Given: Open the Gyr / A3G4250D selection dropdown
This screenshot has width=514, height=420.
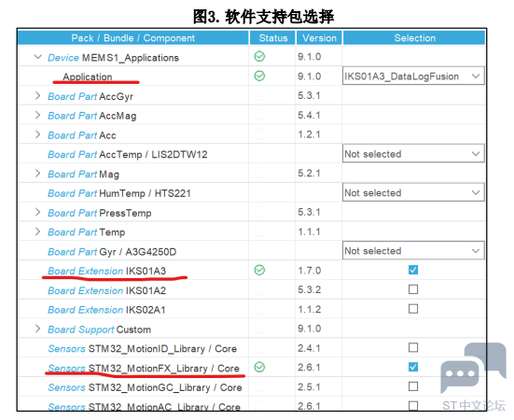Looking at the screenshot, I should click(x=413, y=251).
